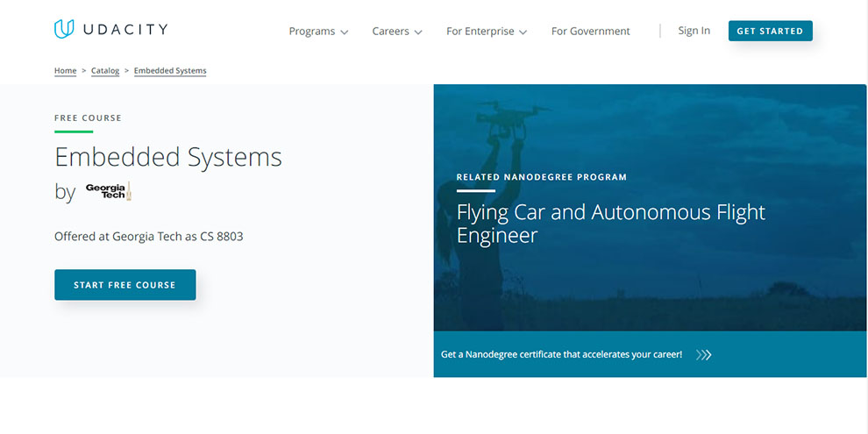Click the Udacity logo icon
868x434 pixels.
(x=64, y=29)
